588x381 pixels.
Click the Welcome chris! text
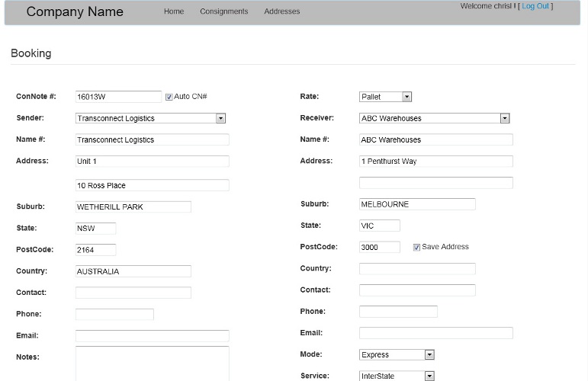coord(487,6)
